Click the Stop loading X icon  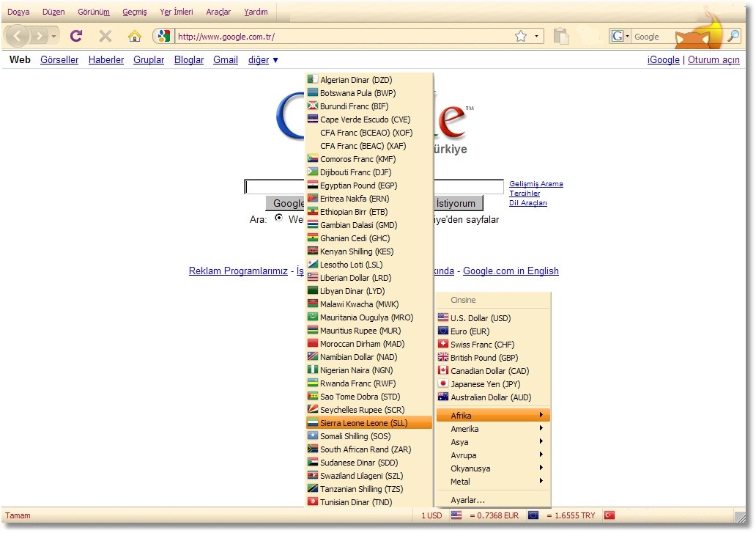(105, 36)
